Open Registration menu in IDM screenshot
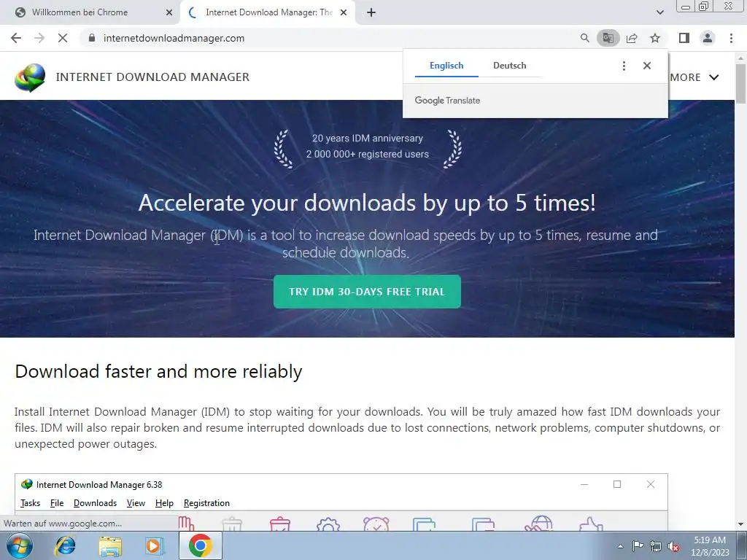The height and width of the screenshot is (560, 747). (206, 503)
